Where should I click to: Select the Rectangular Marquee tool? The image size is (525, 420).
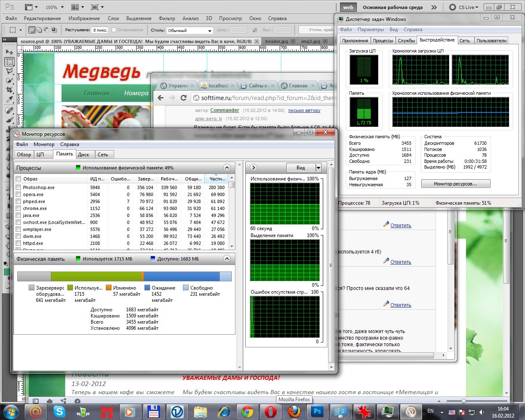(x=9, y=62)
